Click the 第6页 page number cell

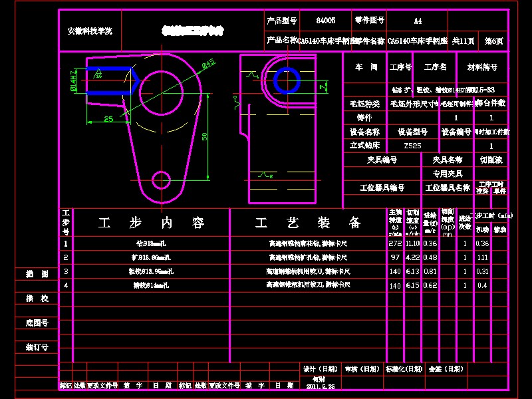click(x=493, y=41)
